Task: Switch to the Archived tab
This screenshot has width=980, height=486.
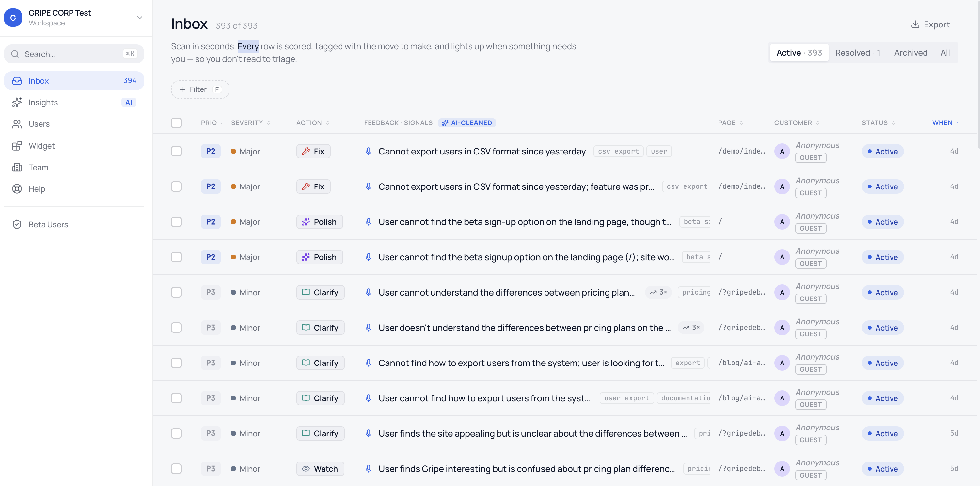Action: pos(910,53)
